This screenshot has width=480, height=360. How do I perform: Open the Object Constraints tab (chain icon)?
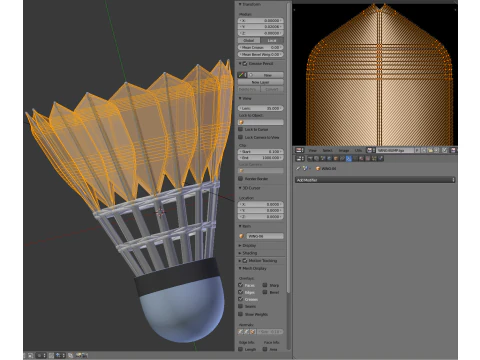point(342,158)
